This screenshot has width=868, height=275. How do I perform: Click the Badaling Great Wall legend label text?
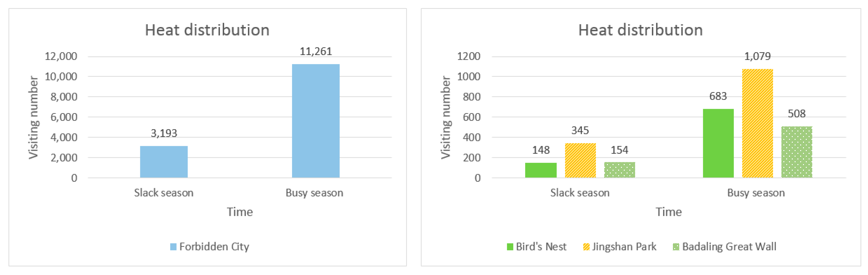coord(729,247)
